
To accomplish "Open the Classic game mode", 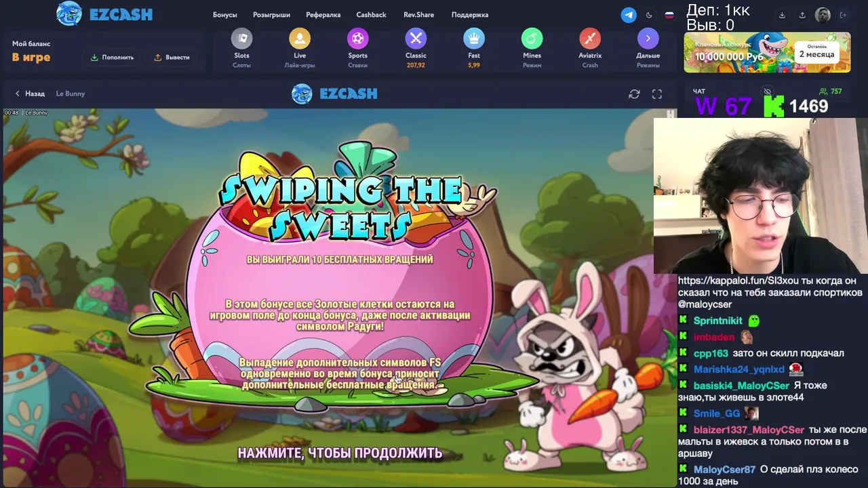I will [416, 49].
